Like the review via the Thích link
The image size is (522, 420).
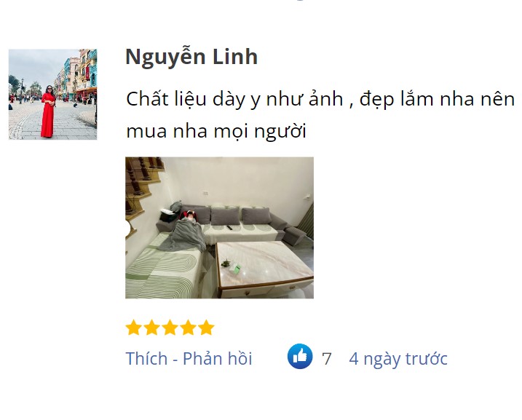(x=146, y=358)
